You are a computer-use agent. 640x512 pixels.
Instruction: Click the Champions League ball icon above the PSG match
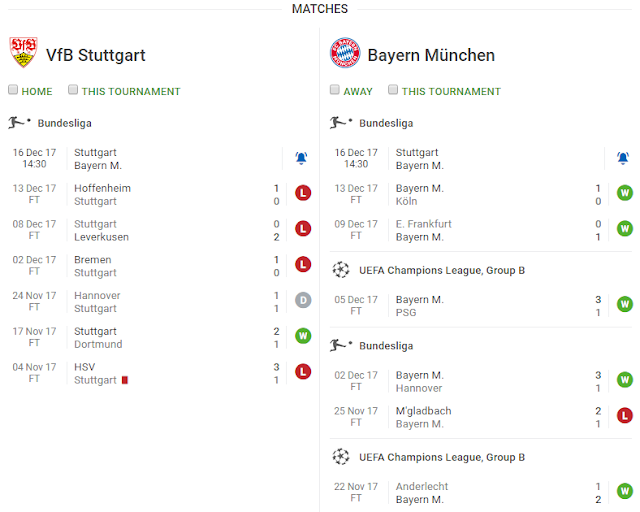341,270
